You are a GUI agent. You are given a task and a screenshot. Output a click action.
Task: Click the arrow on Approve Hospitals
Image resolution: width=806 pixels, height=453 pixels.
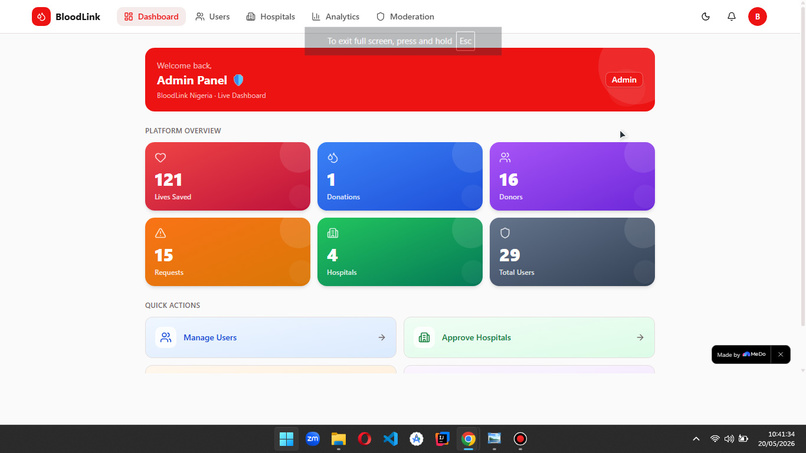[x=640, y=337]
